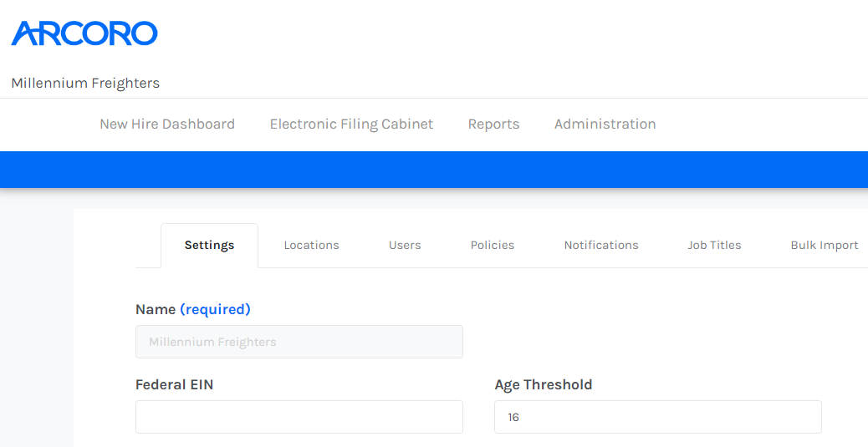Switch to the Bulk Import tab

tap(825, 245)
